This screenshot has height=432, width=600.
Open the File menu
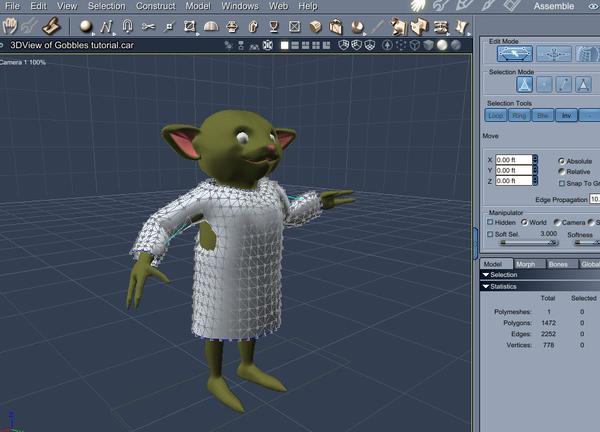pyautogui.click(x=12, y=6)
